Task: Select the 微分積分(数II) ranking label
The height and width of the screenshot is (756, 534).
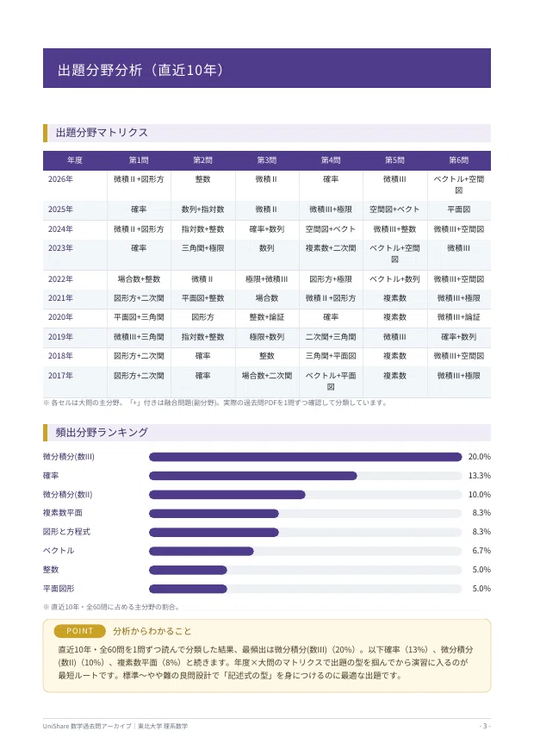Action: (67, 494)
